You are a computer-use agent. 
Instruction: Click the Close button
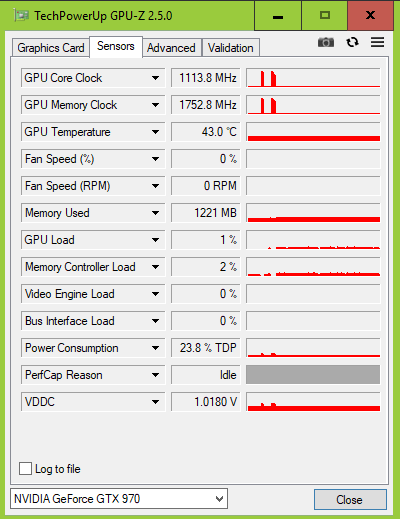(350, 499)
